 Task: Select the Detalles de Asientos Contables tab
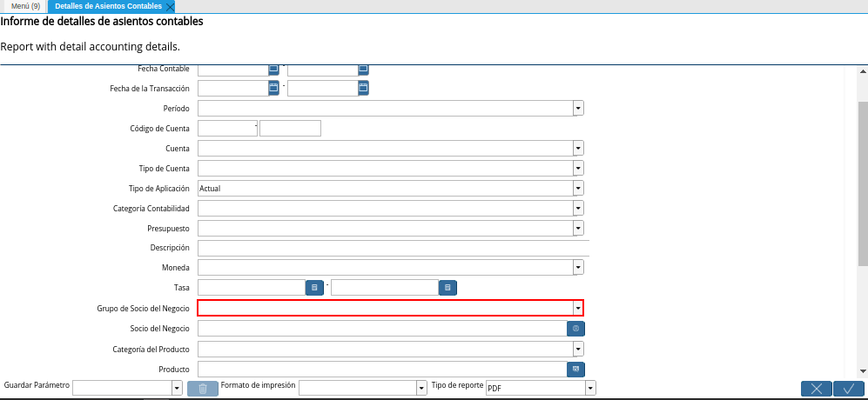(109, 6)
